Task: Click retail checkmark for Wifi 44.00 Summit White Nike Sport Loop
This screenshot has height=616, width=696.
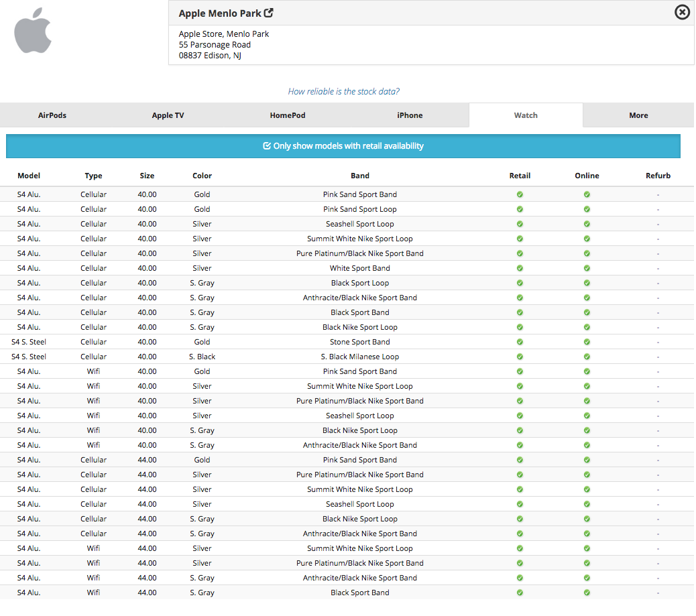Action: (520, 548)
